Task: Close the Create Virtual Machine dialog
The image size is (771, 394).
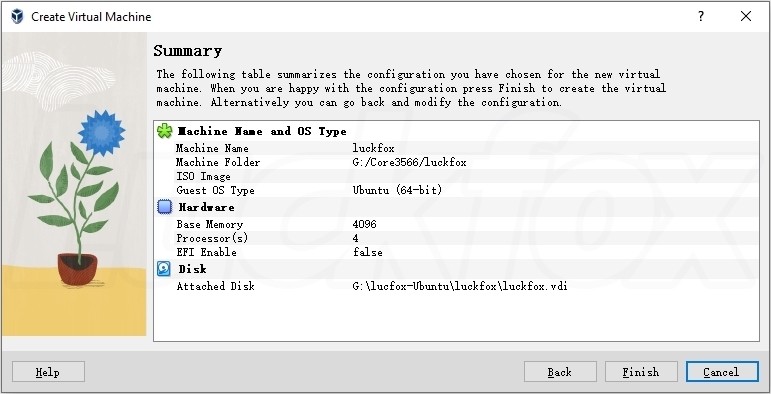Action: coord(746,16)
